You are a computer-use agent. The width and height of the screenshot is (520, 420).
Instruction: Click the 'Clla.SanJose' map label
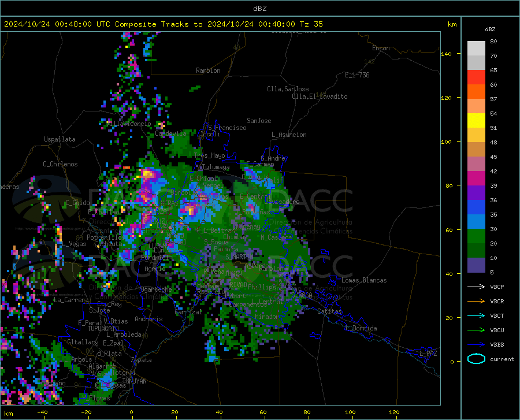pos(288,89)
